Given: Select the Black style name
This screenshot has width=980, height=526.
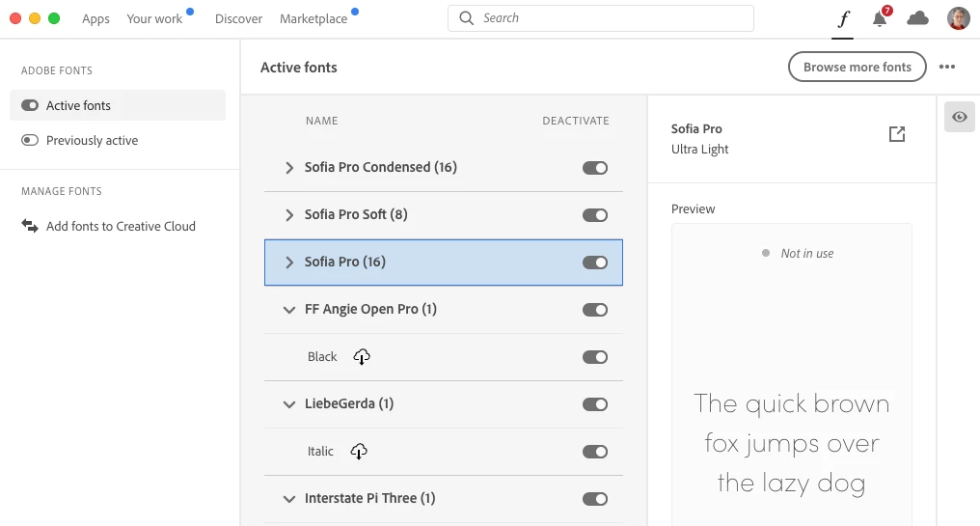Looking at the screenshot, I should click(x=322, y=356).
